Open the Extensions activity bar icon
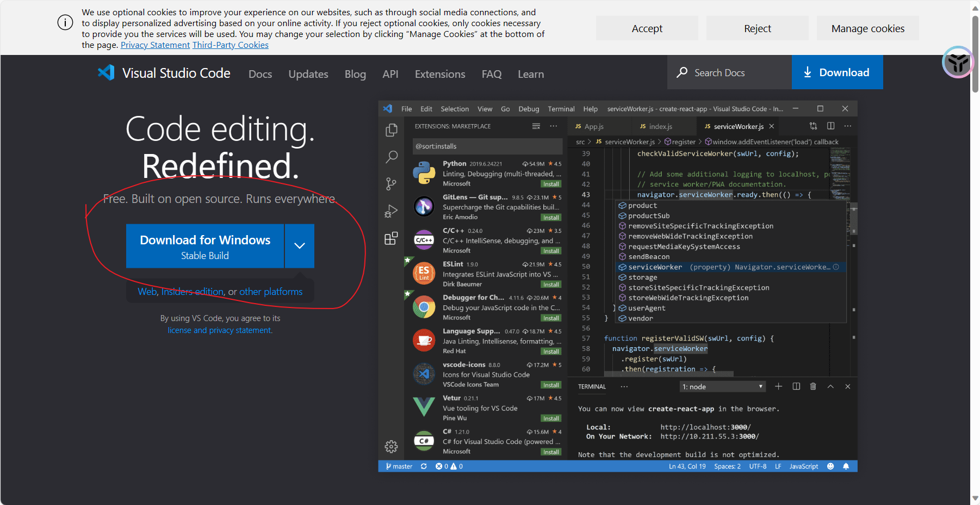980x505 pixels. pos(391,238)
